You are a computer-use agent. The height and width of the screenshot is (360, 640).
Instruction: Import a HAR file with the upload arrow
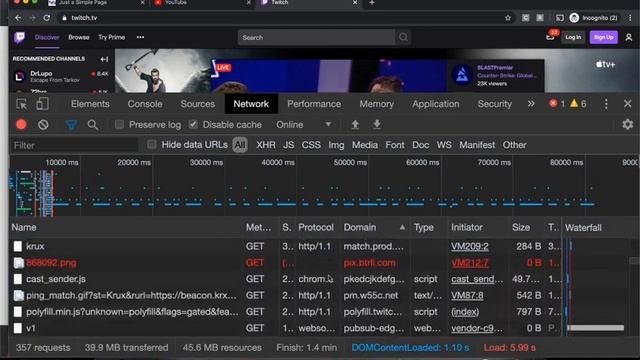tap(355, 124)
